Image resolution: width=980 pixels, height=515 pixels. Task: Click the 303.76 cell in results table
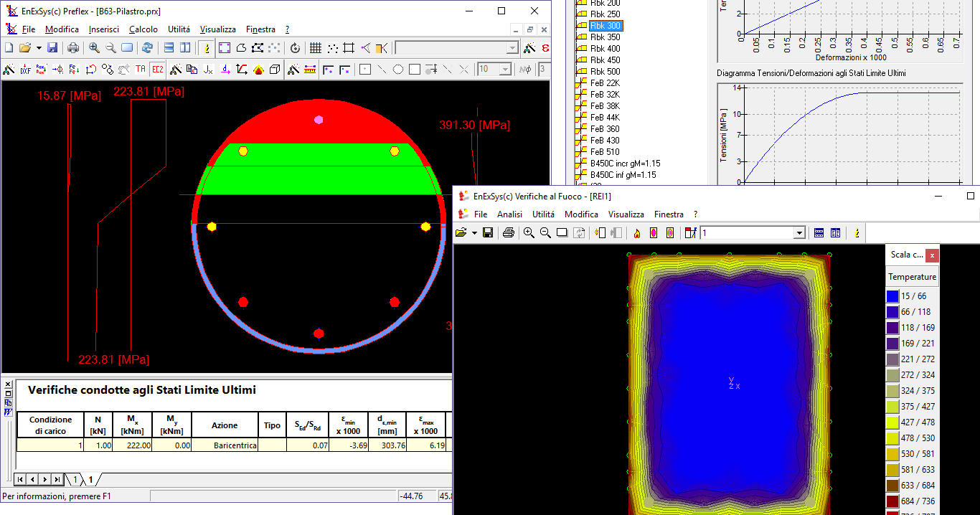pyautogui.click(x=387, y=445)
